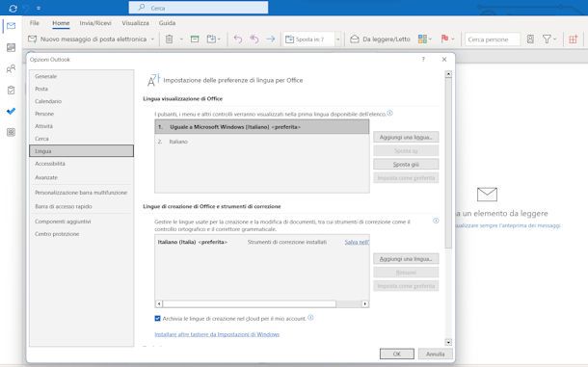Screen dimensions: 588x367
Task: Select Posta in options list
Action: [81, 89]
